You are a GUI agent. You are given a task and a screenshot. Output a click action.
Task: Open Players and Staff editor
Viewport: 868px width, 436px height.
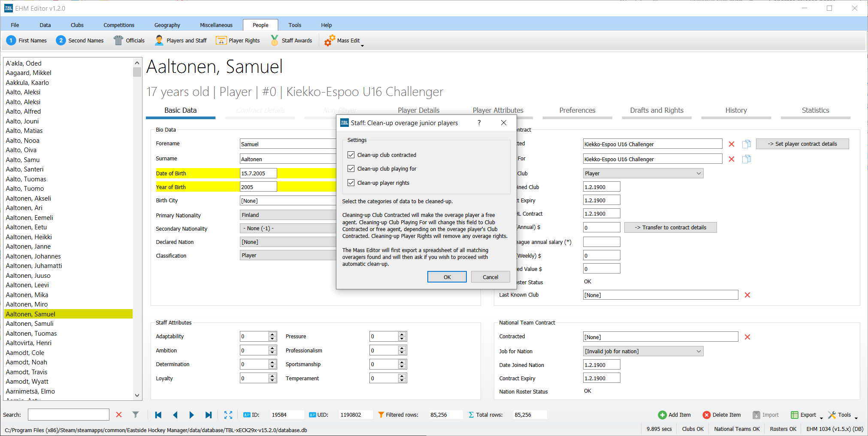(181, 40)
